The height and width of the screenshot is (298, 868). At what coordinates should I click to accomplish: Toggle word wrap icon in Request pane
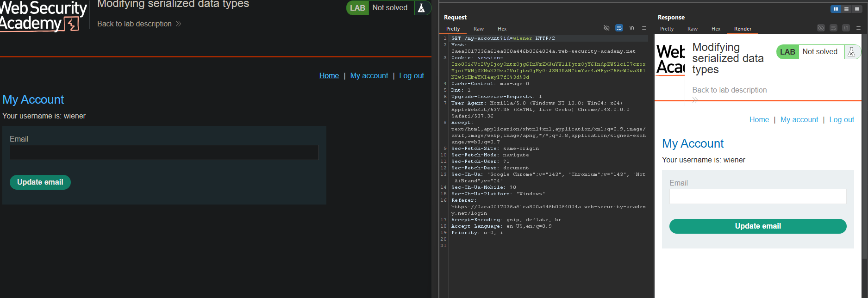click(x=619, y=28)
